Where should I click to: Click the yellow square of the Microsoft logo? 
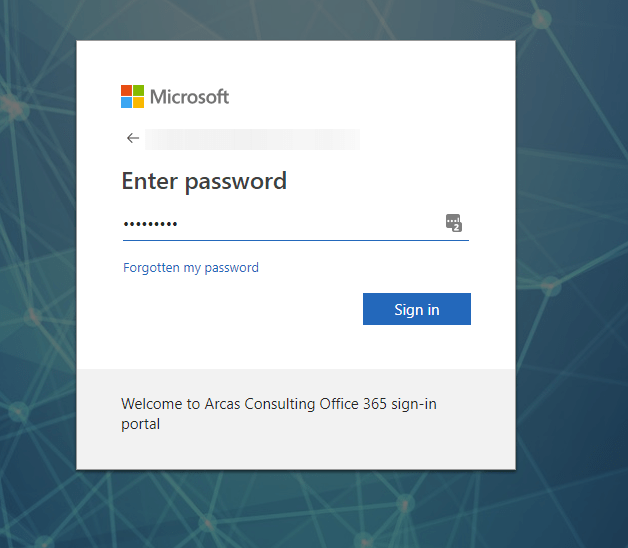[x=139, y=102]
